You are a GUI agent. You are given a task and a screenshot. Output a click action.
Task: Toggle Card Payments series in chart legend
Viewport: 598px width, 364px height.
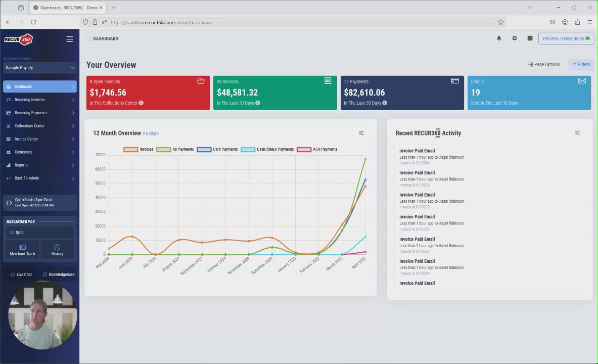click(217, 150)
